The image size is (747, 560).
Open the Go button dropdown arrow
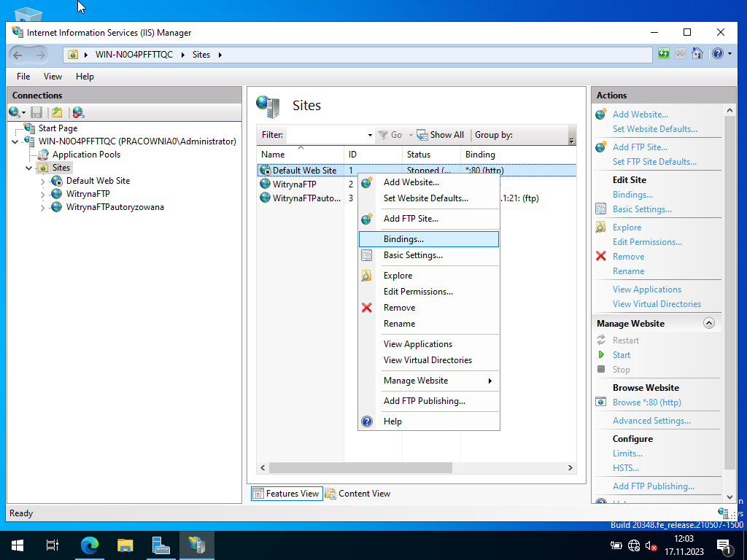coord(411,135)
